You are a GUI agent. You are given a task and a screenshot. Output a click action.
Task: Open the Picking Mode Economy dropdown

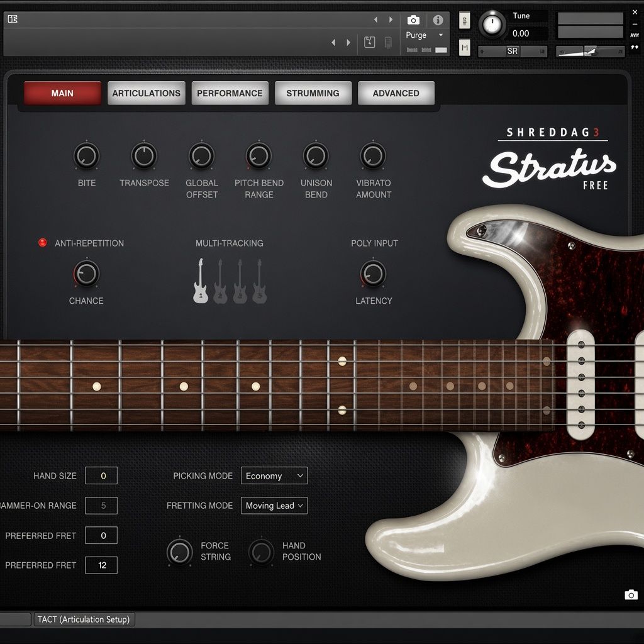coord(274,475)
